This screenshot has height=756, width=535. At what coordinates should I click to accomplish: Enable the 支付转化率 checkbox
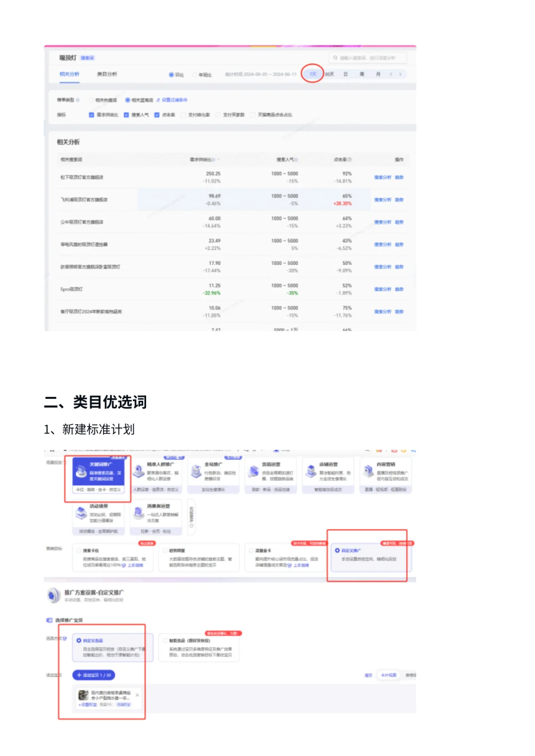pyautogui.click(x=183, y=114)
